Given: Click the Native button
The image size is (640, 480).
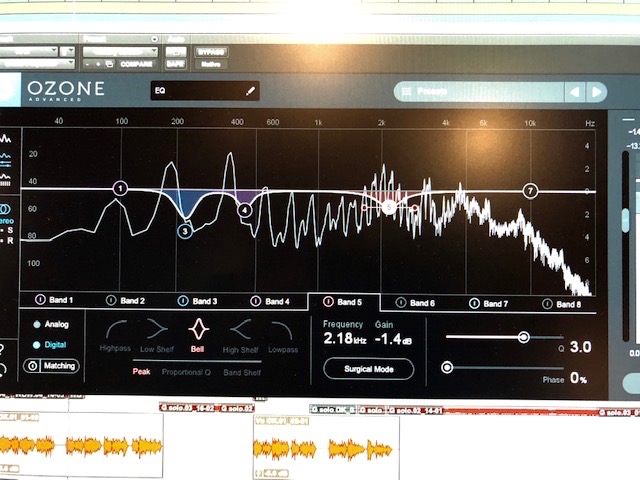Looking at the screenshot, I should tap(211, 64).
